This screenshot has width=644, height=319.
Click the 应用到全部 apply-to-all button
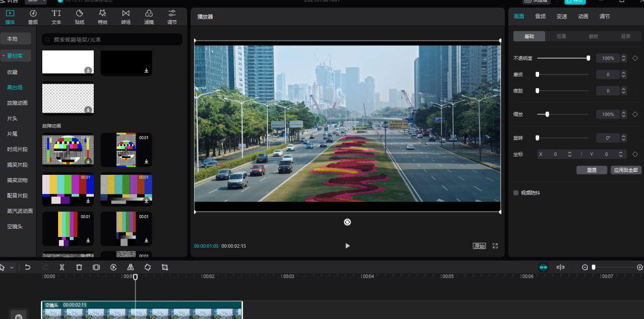pos(626,170)
